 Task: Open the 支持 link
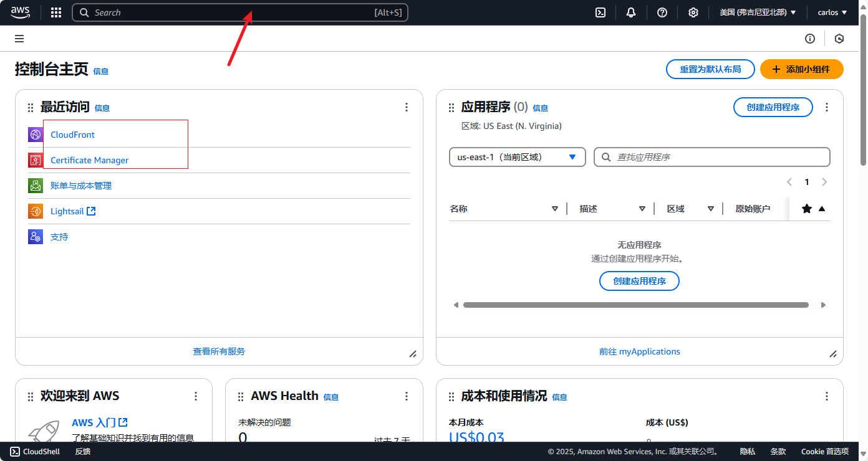(x=59, y=237)
